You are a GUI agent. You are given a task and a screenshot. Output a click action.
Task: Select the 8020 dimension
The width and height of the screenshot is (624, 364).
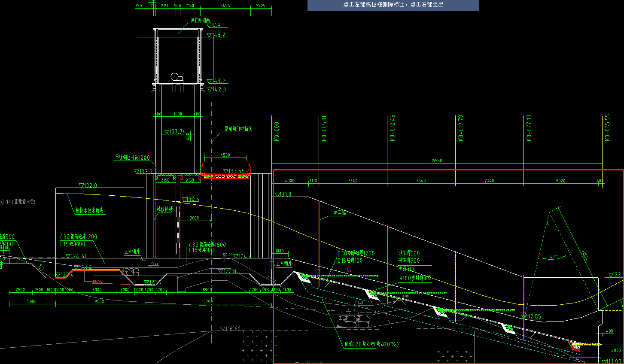click(x=561, y=181)
